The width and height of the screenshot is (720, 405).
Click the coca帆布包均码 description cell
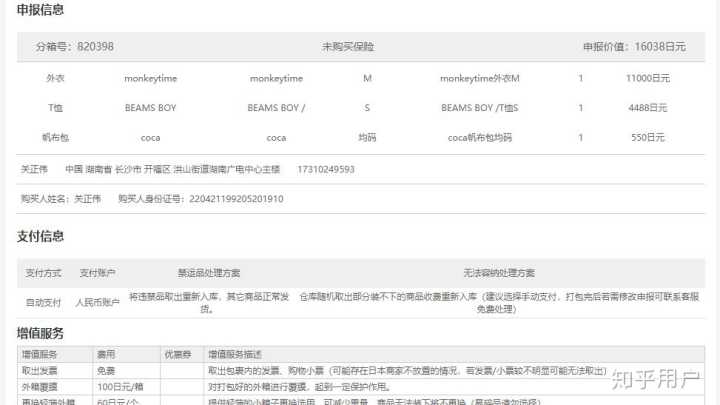tap(479, 137)
